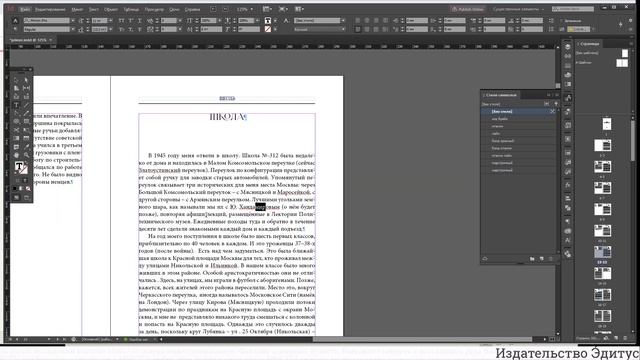Select the Gradient Feather tool
Screen dimensions: 640x360
(26, 138)
